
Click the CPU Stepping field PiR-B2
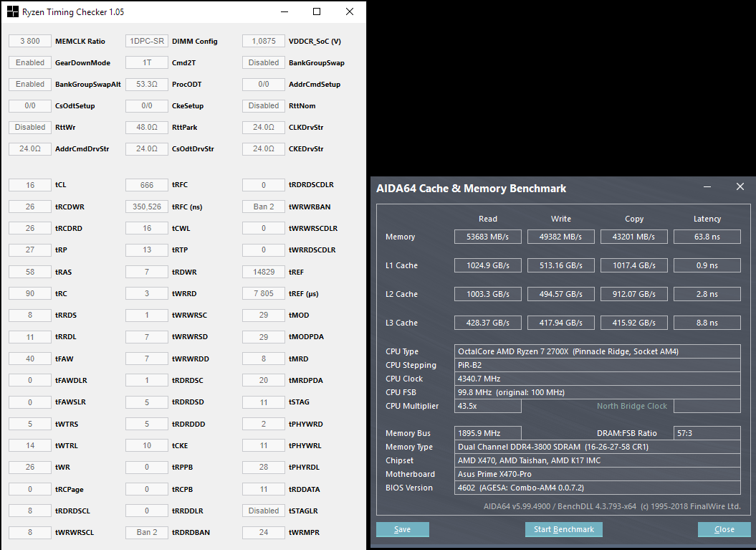pyautogui.click(x=598, y=365)
